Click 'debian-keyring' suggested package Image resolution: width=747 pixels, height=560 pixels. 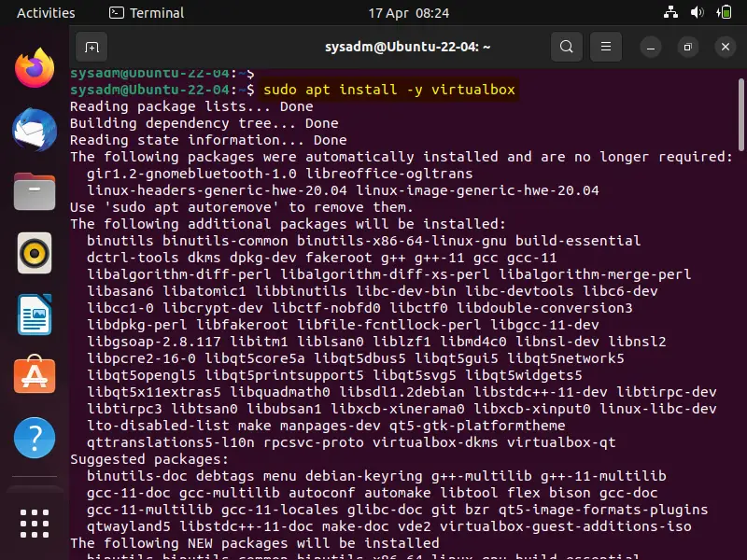point(364,476)
